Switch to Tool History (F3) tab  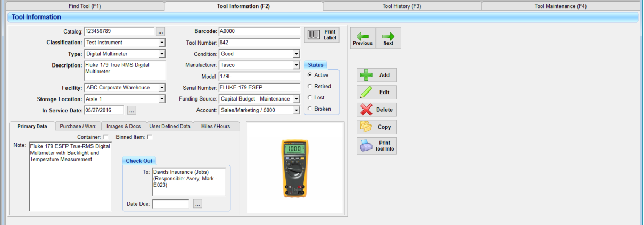coord(402,6)
